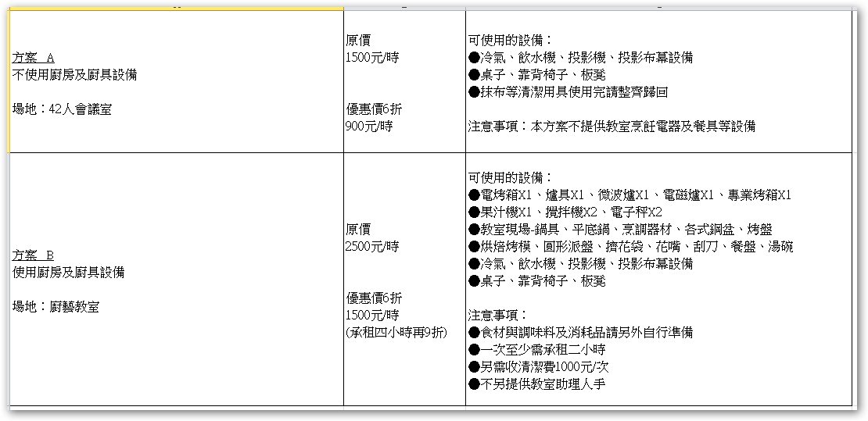Click the 原價 2500元/時 price text
The width and height of the screenshot is (868, 421).
[372, 238]
